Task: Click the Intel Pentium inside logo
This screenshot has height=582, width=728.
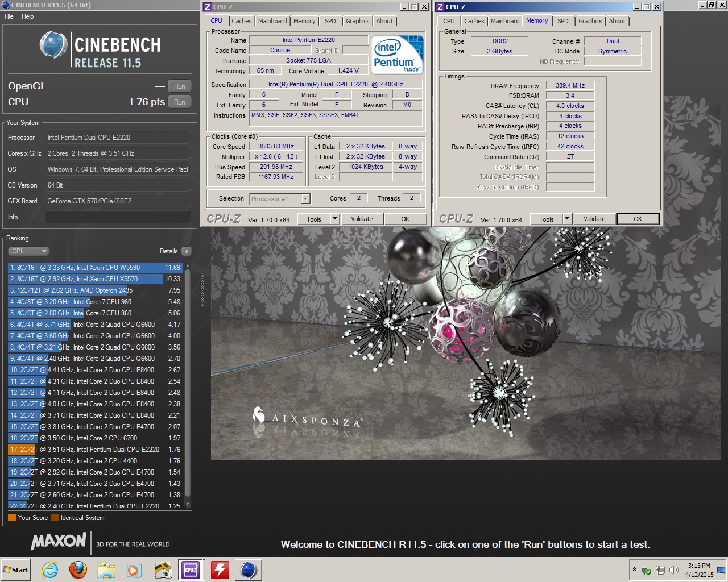Action: click(397, 55)
